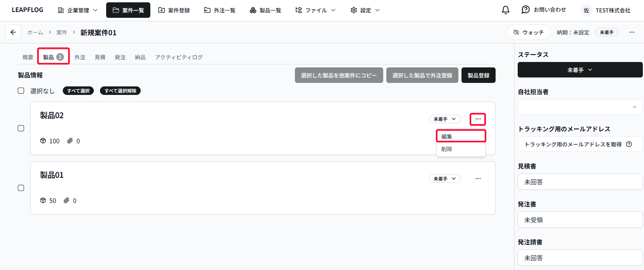Switch to the 見積 tab
Screen dimensions: 644x270
pyautogui.click(x=100, y=57)
